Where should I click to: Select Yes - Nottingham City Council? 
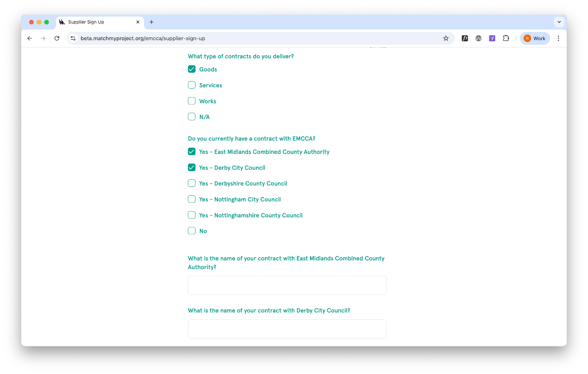(192, 199)
